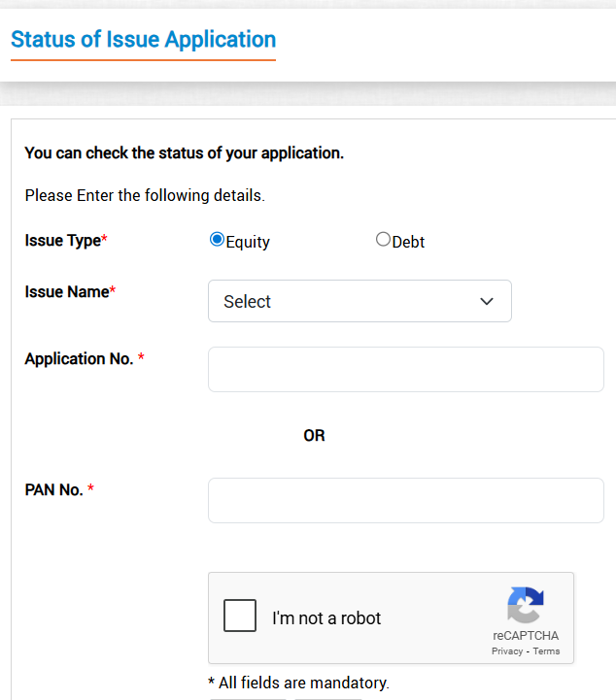
Task: Click the I'm not a robot text
Action: 326,618
